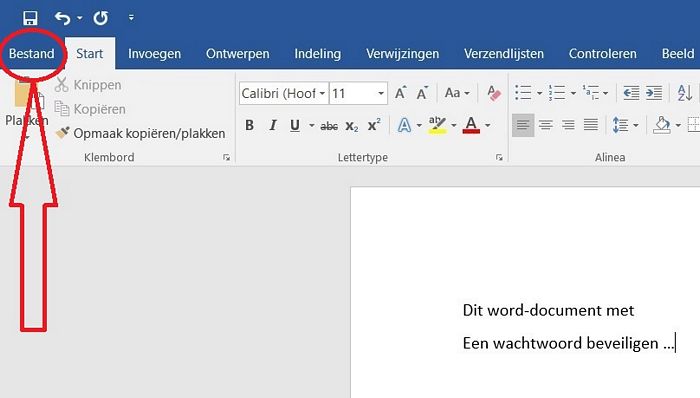This screenshot has height=398, width=700.
Task: Open the line spacing dropdown arrow
Action: coord(636,125)
